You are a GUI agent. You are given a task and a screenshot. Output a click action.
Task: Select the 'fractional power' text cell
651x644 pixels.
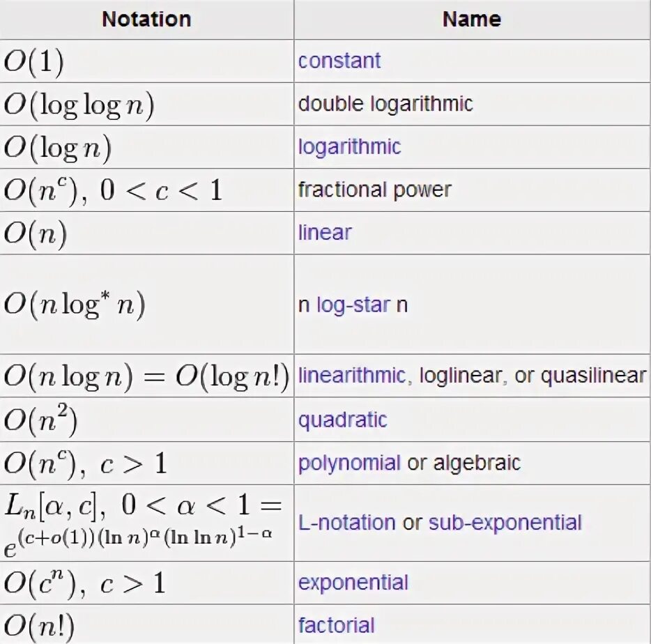[374, 190]
